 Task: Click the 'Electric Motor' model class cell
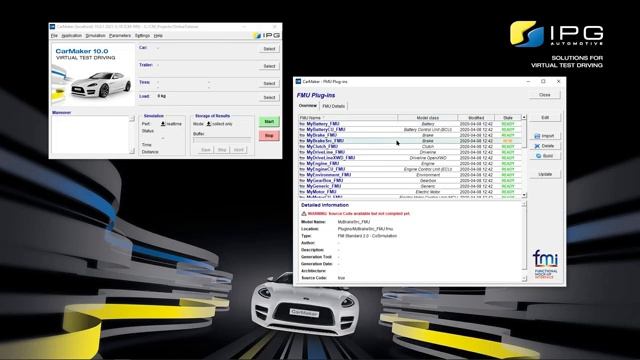coord(428,192)
